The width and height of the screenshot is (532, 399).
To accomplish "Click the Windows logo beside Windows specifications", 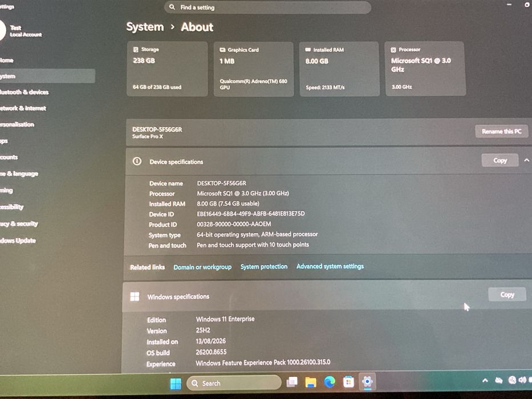I will click(135, 296).
